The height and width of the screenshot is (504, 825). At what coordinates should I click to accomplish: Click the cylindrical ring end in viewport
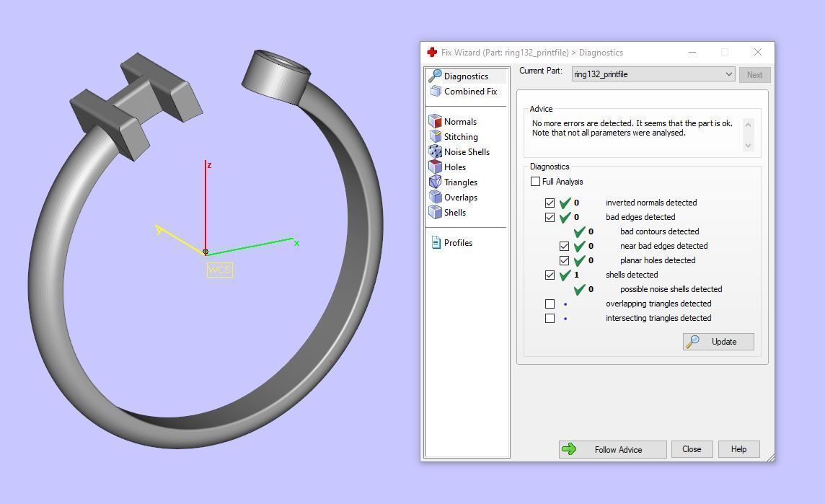click(275, 78)
